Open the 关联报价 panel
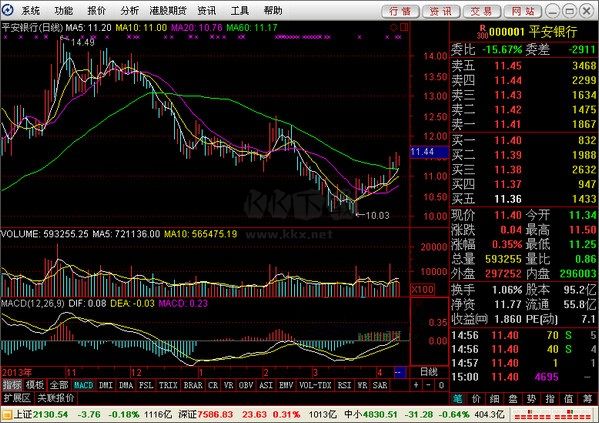This screenshot has height=423, width=599. coord(56,398)
